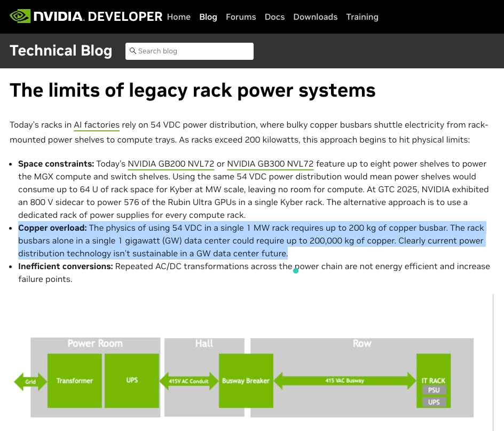Screen dimensions: 504x431
Task: Click the Transformer block in the diagram
Action: coord(75,381)
